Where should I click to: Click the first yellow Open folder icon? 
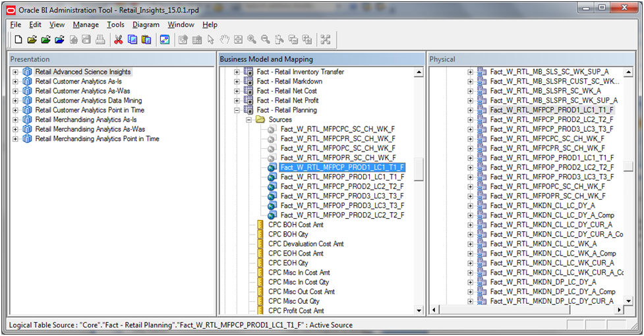pos(32,40)
